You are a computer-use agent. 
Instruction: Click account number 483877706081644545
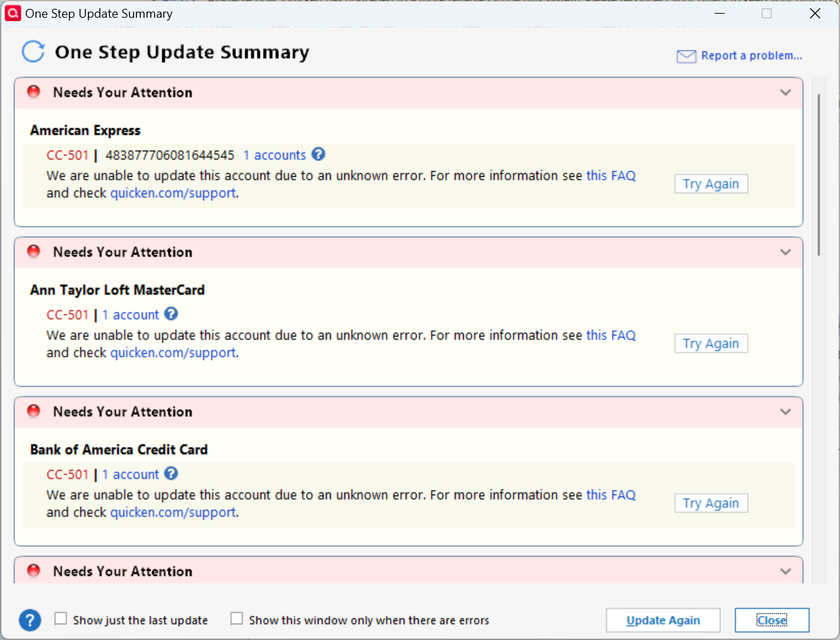[170, 156]
